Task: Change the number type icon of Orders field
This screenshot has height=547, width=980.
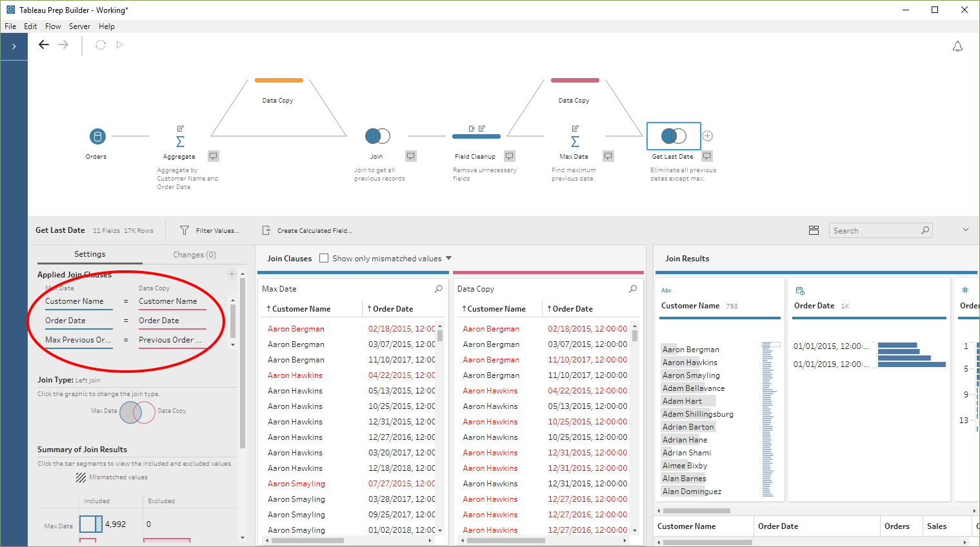Action: tap(965, 290)
